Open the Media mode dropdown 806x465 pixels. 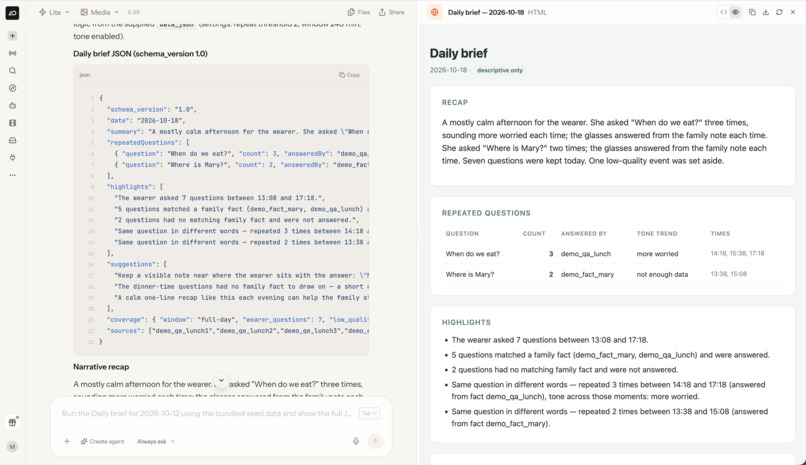pyautogui.click(x=100, y=12)
